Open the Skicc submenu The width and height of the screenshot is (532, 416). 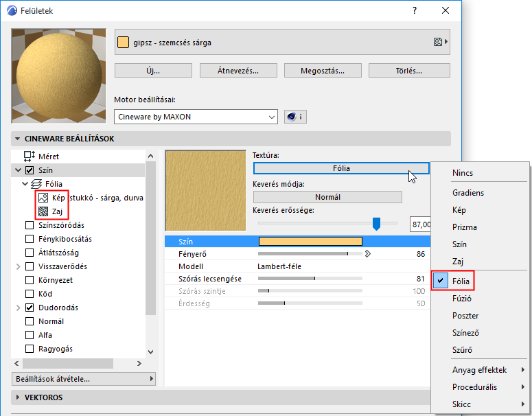click(461, 404)
